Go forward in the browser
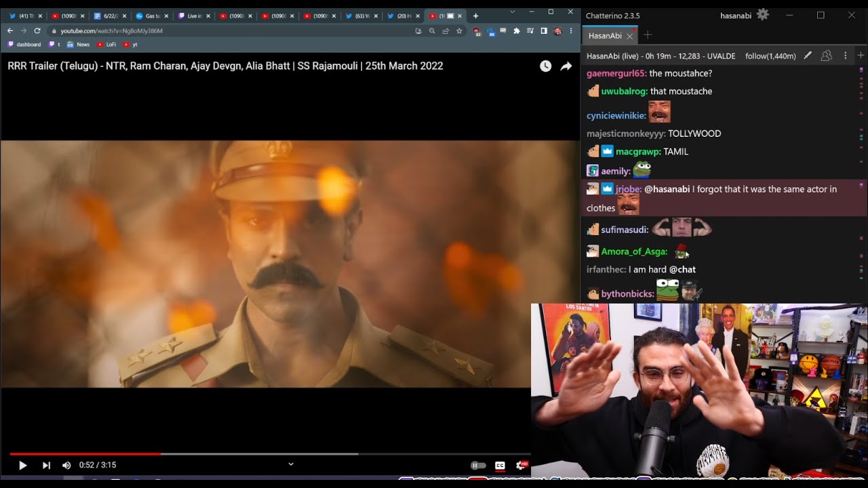The width and height of the screenshot is (868, 488). [24, 30]
